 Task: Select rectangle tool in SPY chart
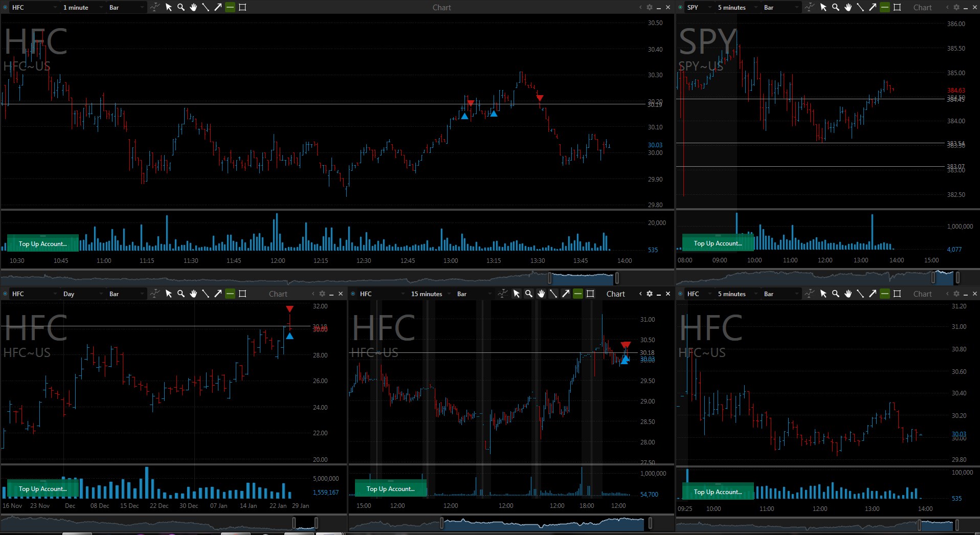coord(897,7)
